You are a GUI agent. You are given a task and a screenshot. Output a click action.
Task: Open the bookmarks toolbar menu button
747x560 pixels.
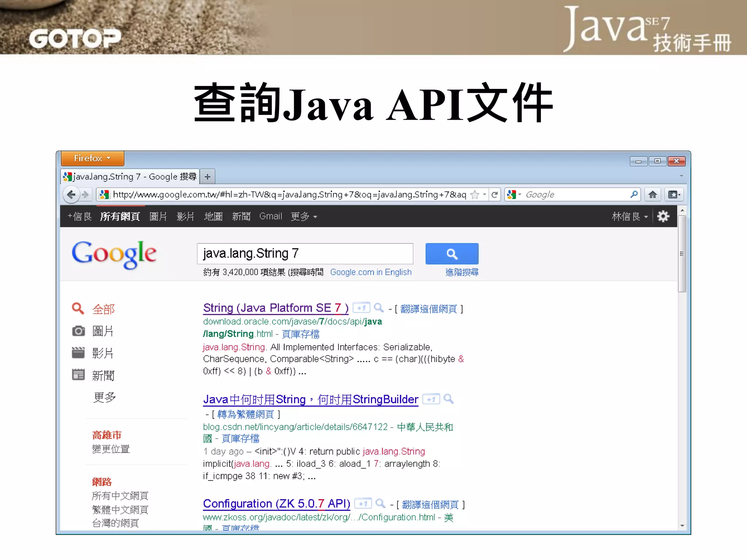[x=674, y=195]
